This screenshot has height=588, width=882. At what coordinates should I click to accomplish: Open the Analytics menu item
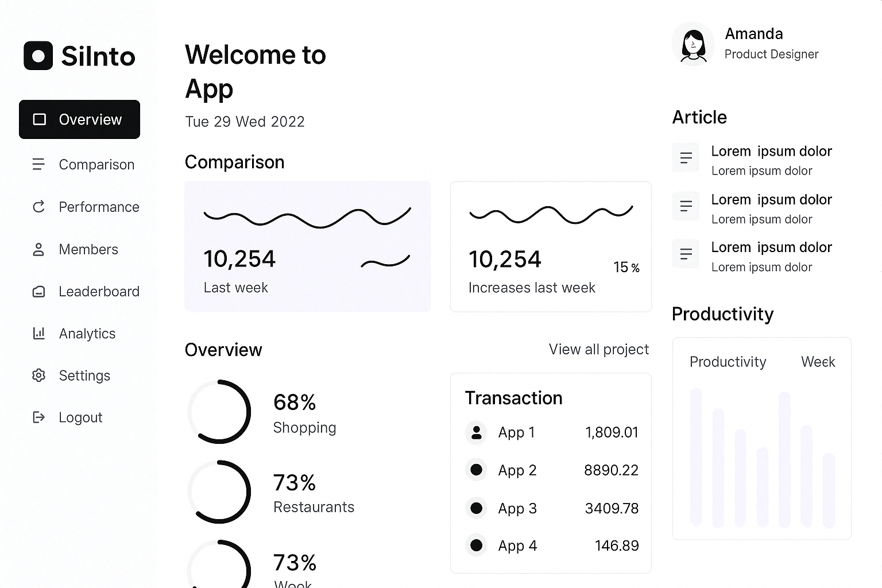[x=87, y=334]
